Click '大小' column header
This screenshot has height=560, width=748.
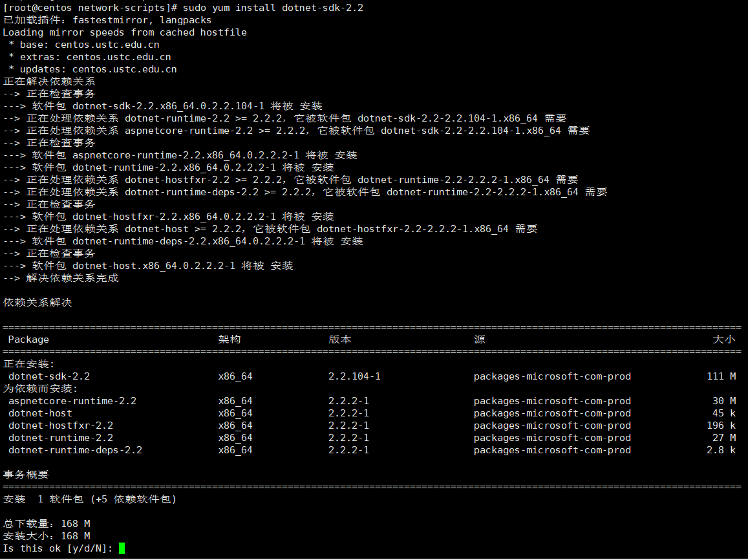[x=723, y=339]
